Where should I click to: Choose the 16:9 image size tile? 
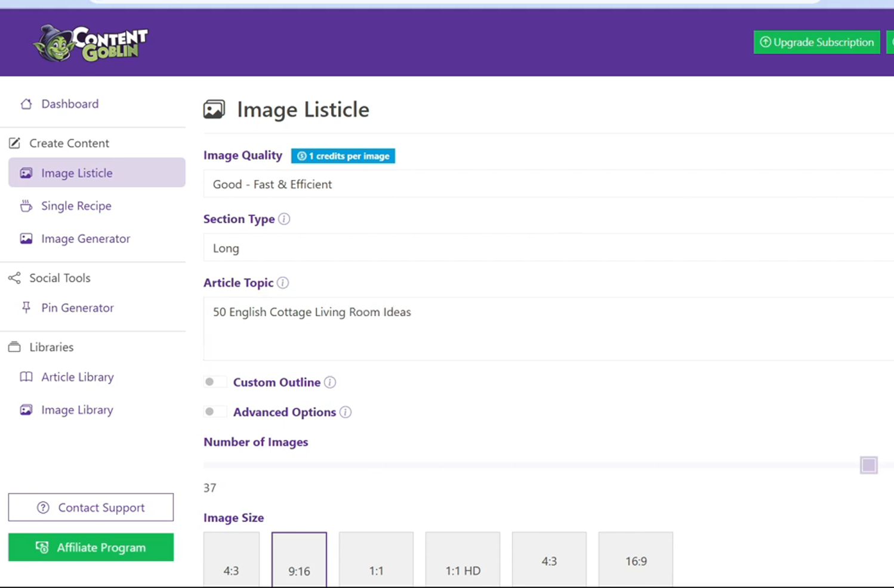636,559
